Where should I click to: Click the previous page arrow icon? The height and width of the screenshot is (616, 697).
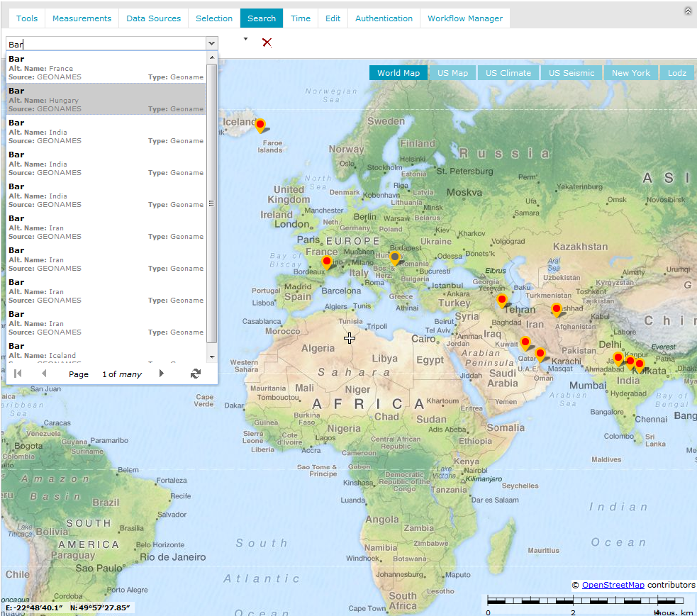coord(44,374)
